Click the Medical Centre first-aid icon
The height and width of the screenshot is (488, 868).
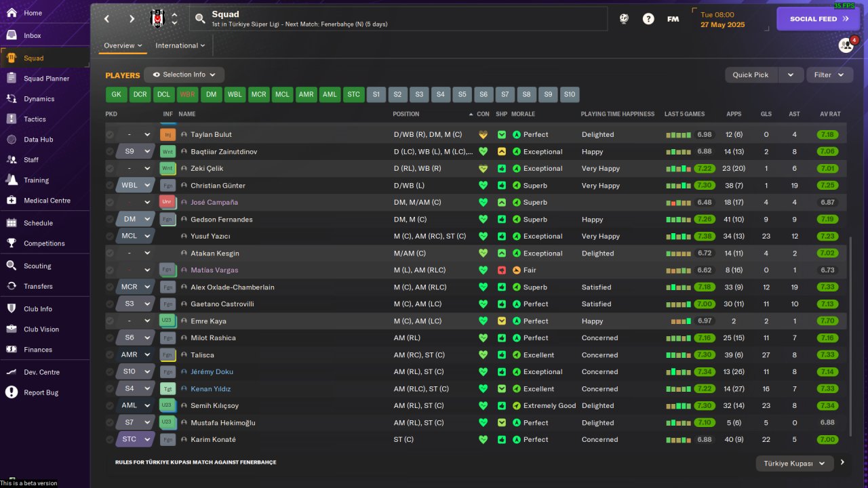[x=12, y=201]
